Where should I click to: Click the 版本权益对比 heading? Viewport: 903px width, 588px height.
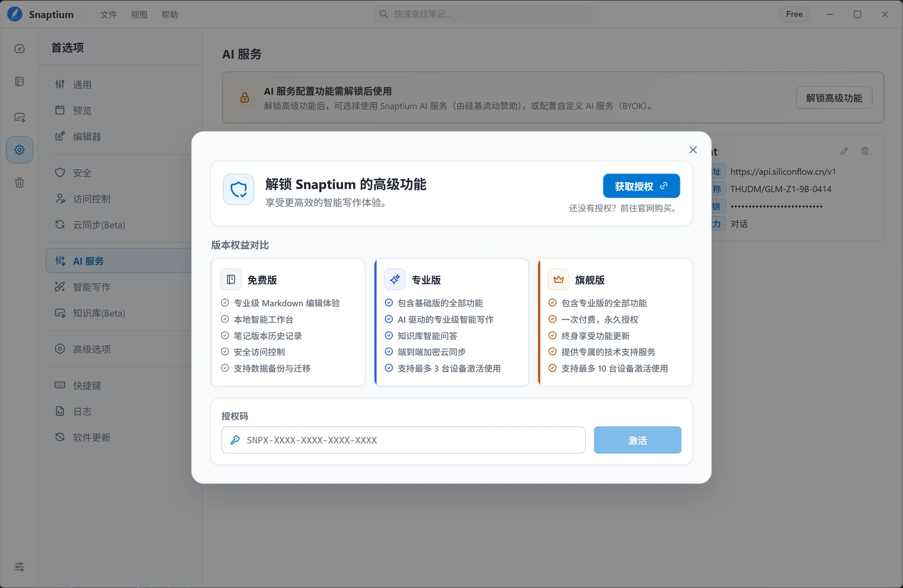point(240,245)
